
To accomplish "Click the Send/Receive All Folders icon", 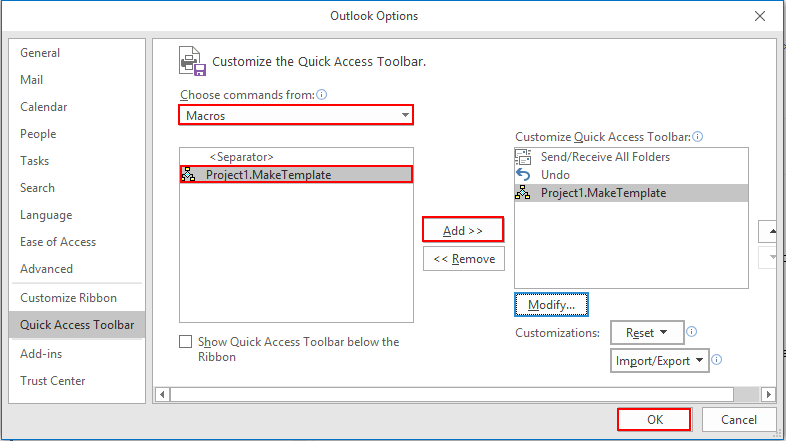I will coord(523,157).
